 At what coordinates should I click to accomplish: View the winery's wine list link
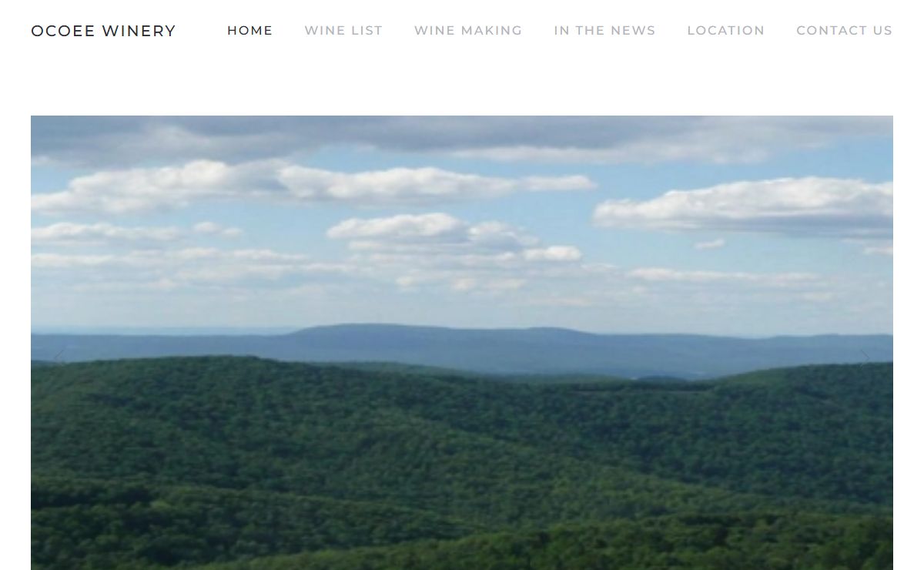click(x=343, y=31)
